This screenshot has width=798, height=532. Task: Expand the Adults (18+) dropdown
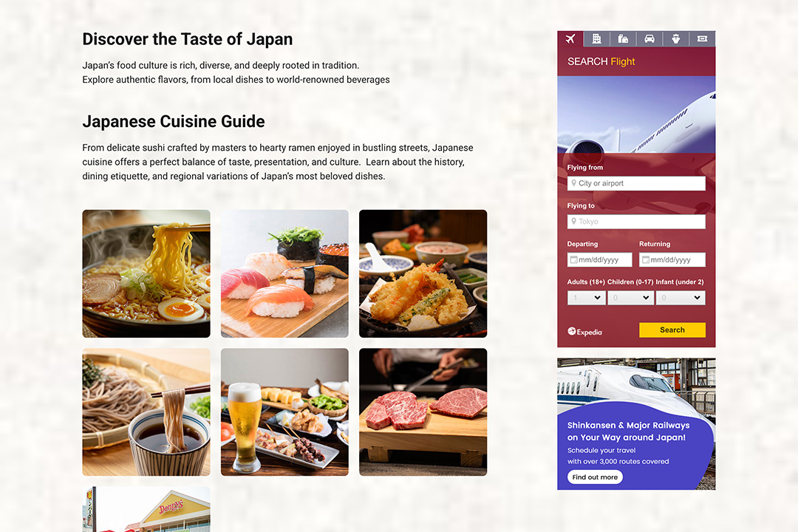click(586, 298)
